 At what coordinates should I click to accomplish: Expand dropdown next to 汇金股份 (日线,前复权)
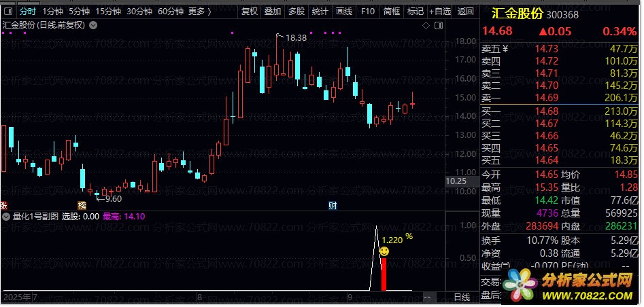click(x=93, y=25)
